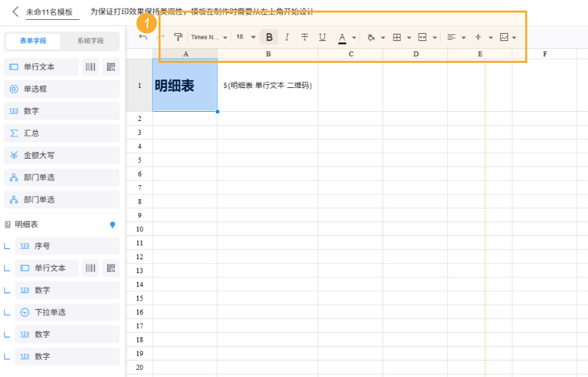Image resolution: width=588 pixels, height=377 pixels.
Task: Toggle underline formatting
Action: [x=322, y=37]
